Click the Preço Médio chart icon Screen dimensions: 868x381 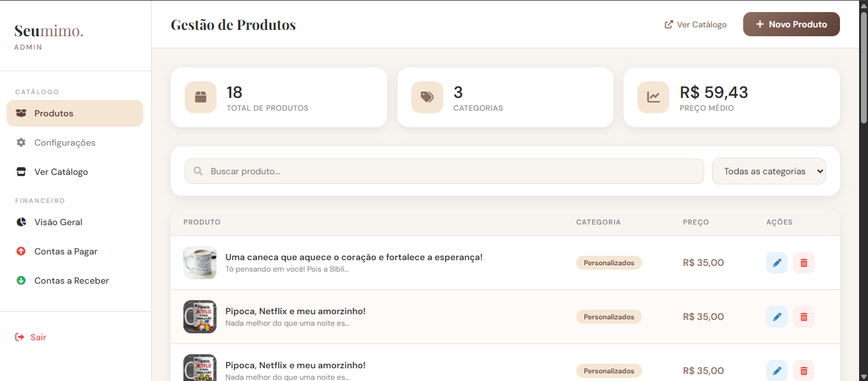point(653,97)
